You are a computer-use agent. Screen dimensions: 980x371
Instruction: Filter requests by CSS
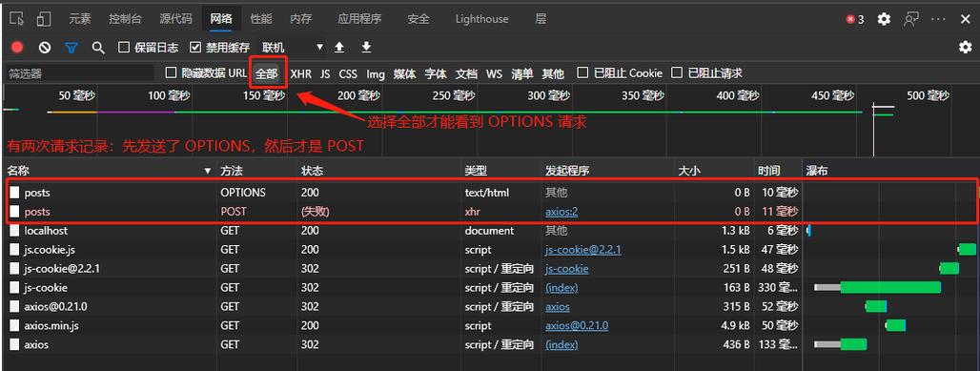point(348,73)
